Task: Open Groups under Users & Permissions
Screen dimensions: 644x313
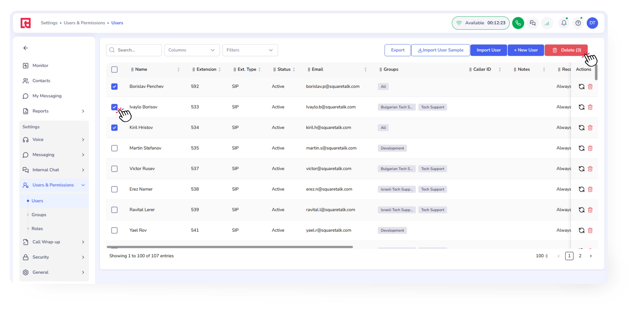Action: [39, 215]
